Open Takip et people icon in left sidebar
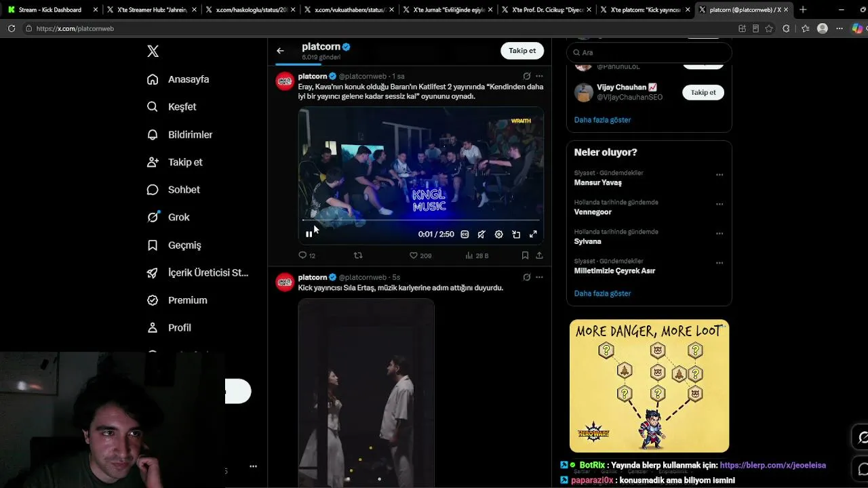 (x=153, y=162)
